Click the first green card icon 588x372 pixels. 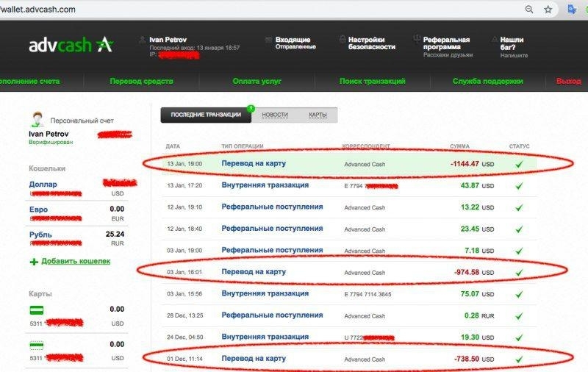point(37,310)
